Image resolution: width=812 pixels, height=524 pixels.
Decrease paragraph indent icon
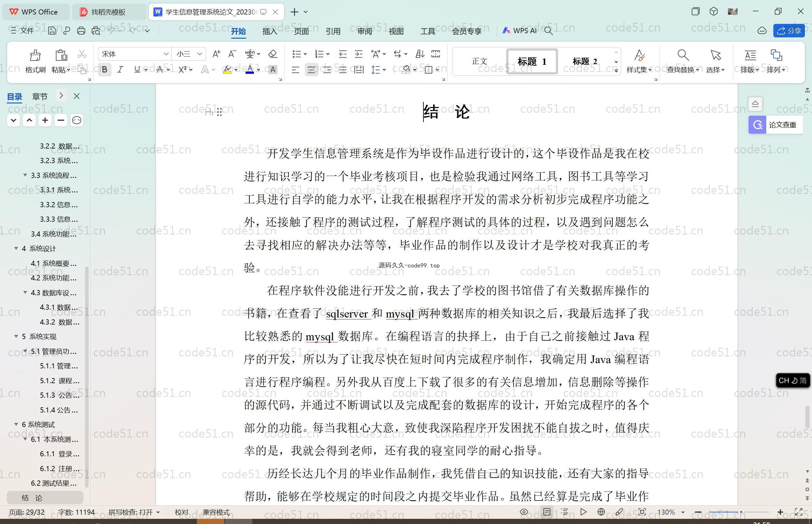[343, 54]
